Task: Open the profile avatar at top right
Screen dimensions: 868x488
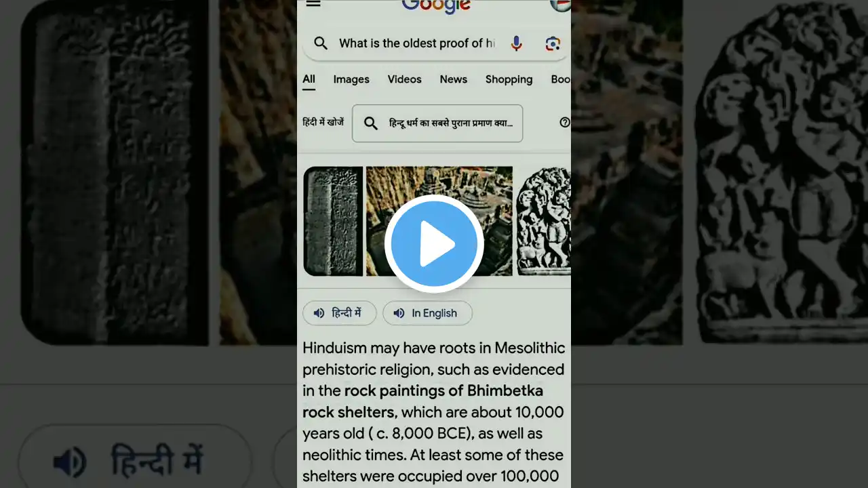Action: pos(561,4)
